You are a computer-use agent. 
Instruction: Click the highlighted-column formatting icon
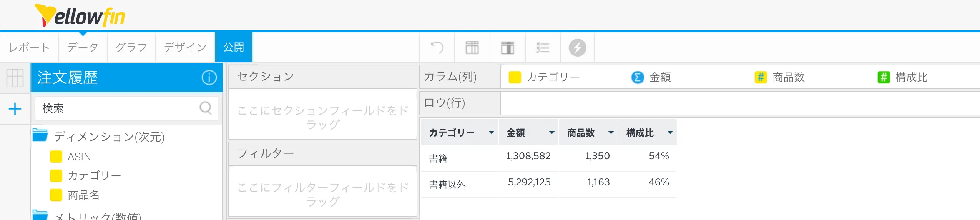507,48
